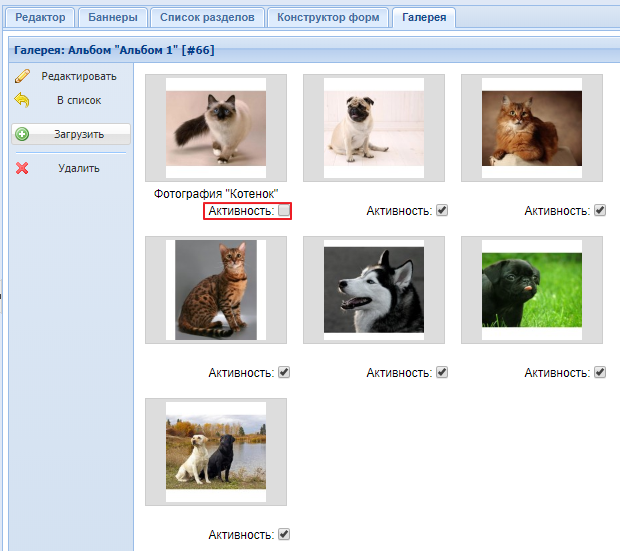Viewport: 620px width, 551px height.
Task: Click the Bengal cat thumbnail
Action: 216,290
